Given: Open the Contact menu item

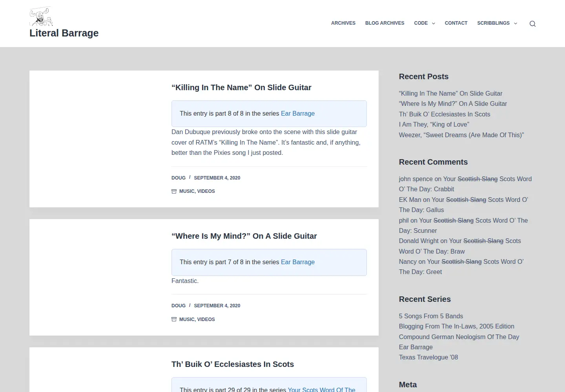Looking at the screenshot, I should point(456,23).
